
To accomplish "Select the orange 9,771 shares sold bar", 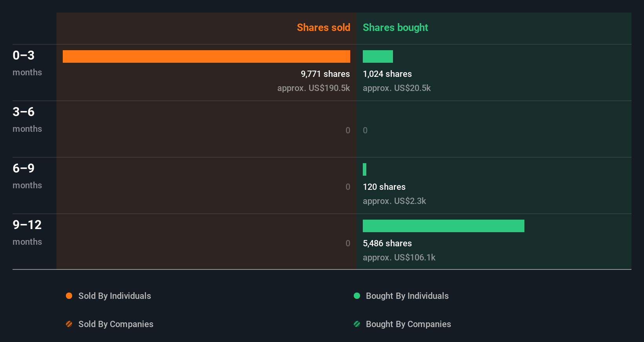I will click(206, 56).
